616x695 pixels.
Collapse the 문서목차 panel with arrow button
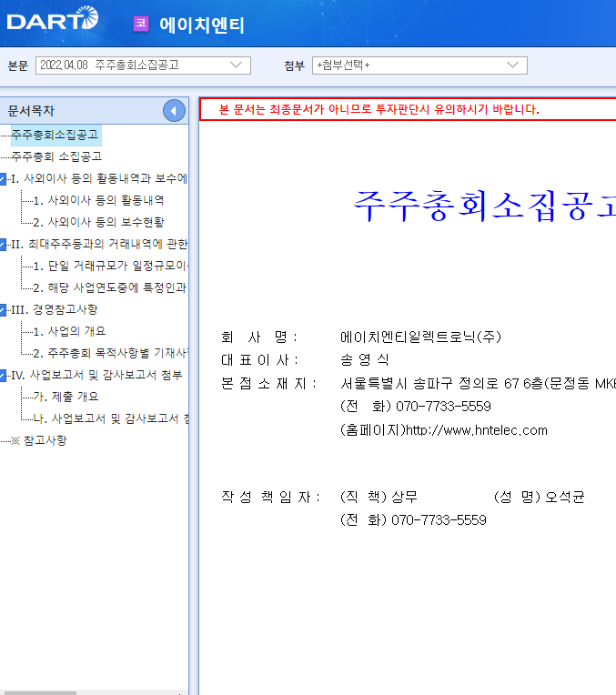(x=174, y=111)
